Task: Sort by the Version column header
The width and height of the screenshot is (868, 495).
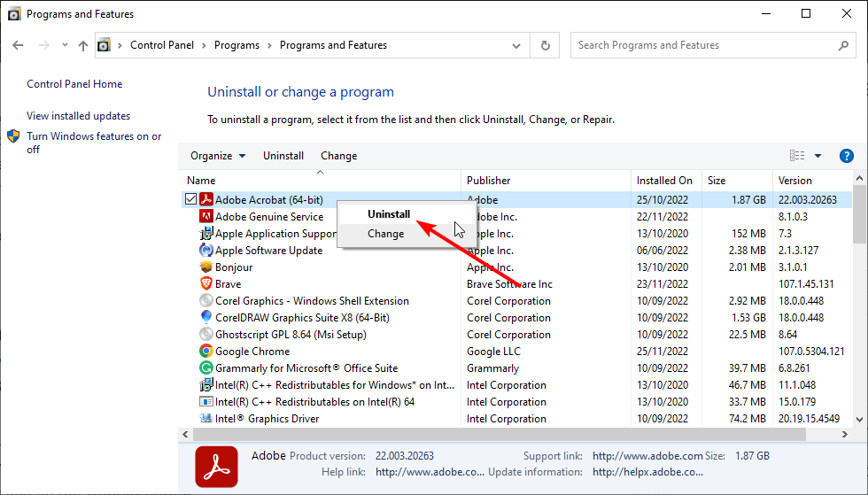Action: point(813,181)
